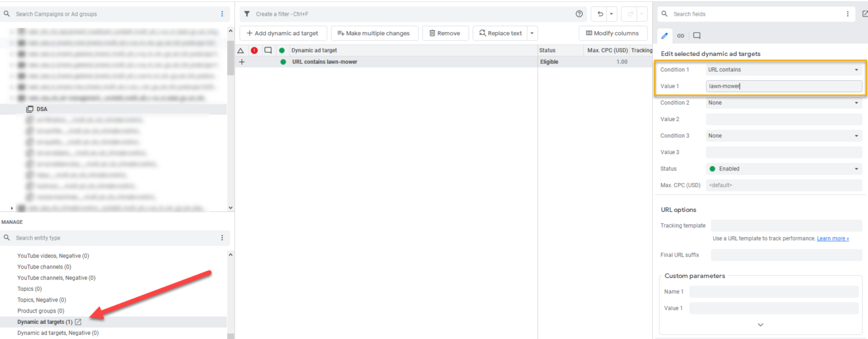Open the Status Enabled dropdown

pyautogui.click(x=784, y=169)
